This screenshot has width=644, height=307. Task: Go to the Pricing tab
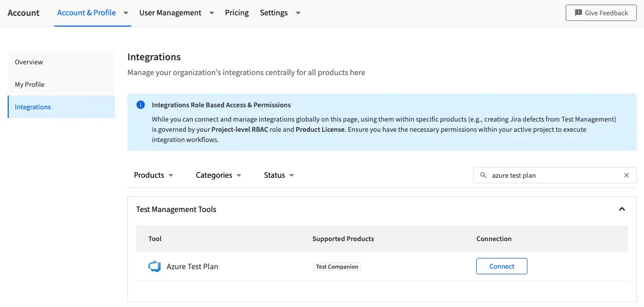coord(237,13)
